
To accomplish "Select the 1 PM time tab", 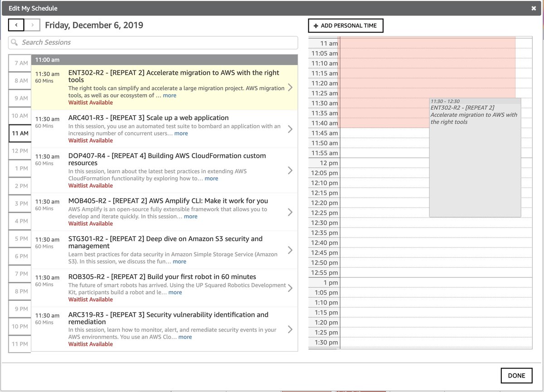I will point(20,168).
